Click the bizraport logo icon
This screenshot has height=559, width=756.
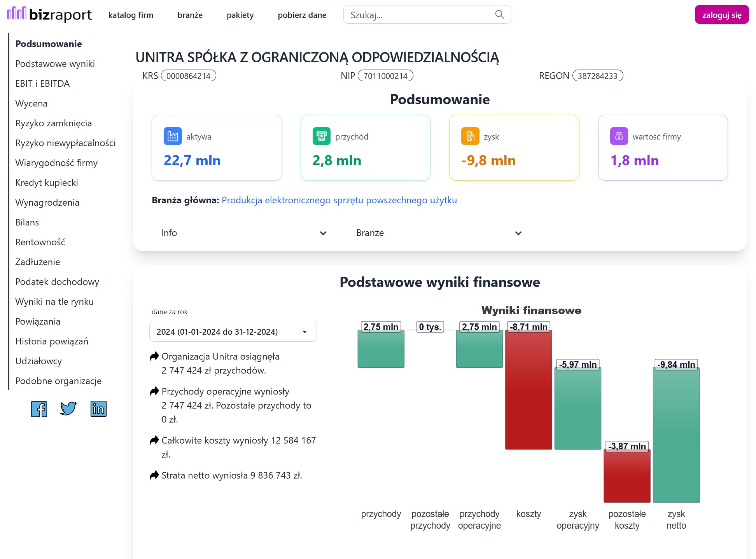16,13
